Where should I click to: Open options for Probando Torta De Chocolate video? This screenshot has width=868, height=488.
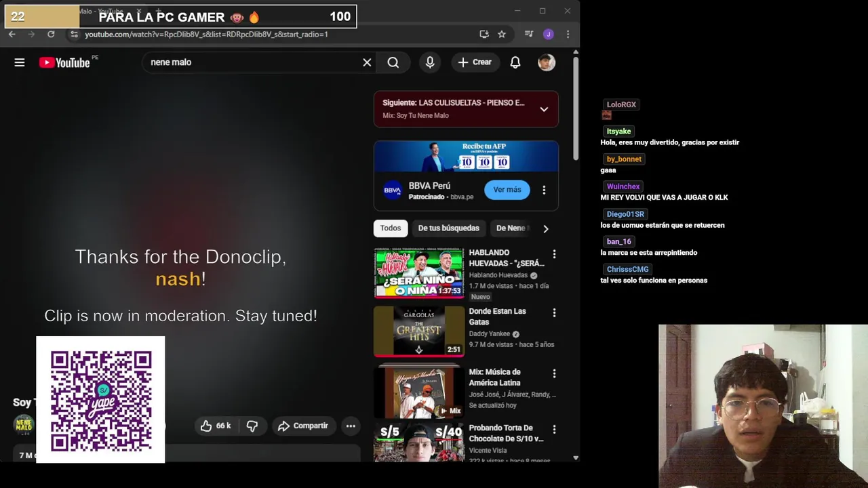pyautogui.click(x=554, y=430)
